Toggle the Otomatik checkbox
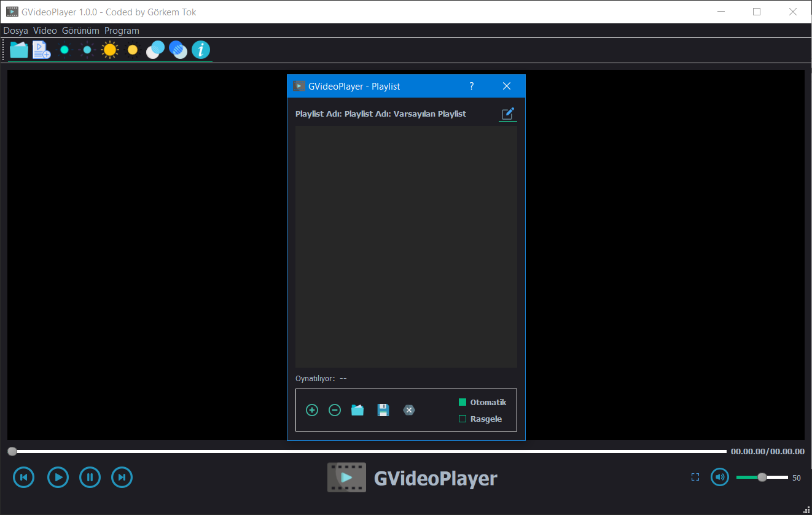Image resolution: width=812 pixels, height=515 pixels. pos(463,403)
